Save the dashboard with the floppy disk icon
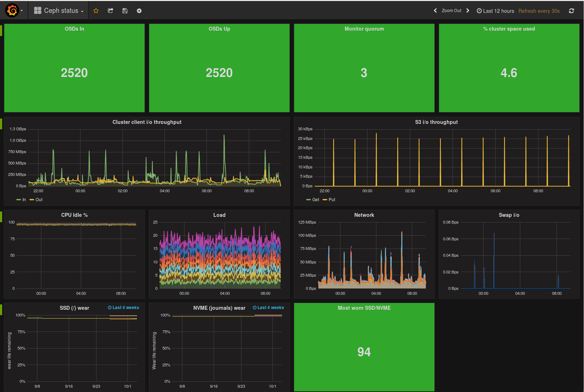Screen dimensions: 584x392 point(125,11)
